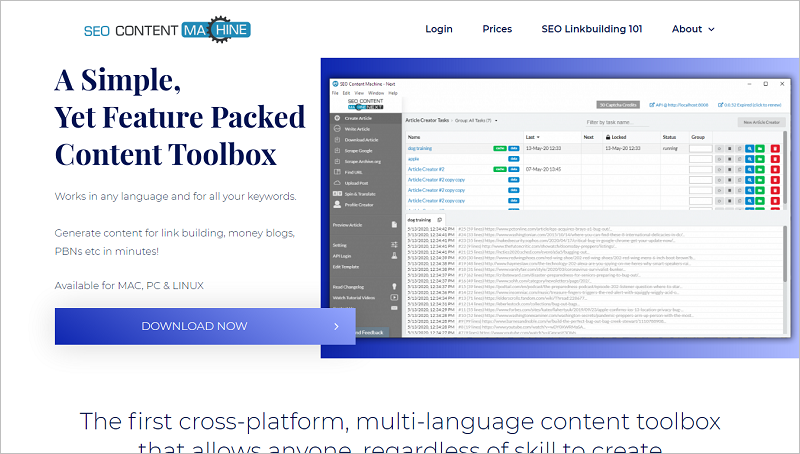This screenshot has width=800, height=454.
Task: Click the Edit Template sidebar entry
Action: click(x=346, y=267)
